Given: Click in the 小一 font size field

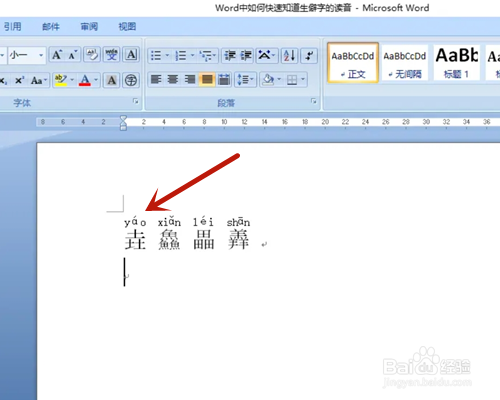Looking at the screenshot, I should [22, 55].
